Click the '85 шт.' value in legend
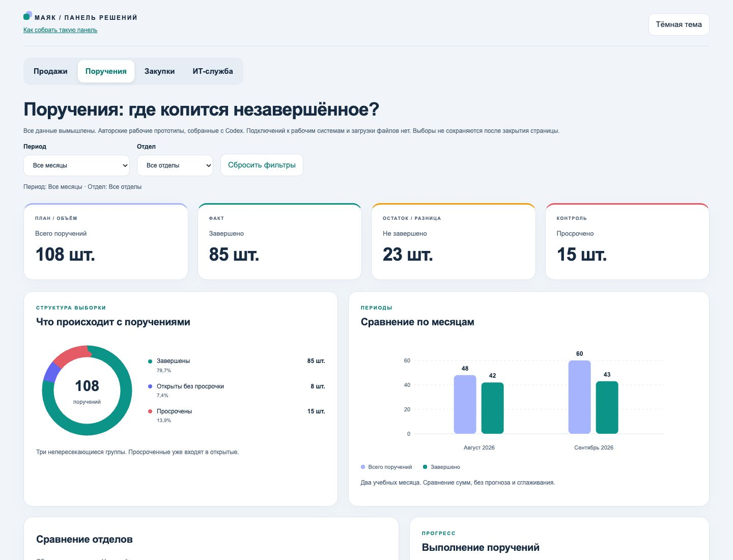This screenshot has height=560, width=733. tap(316, 361)
